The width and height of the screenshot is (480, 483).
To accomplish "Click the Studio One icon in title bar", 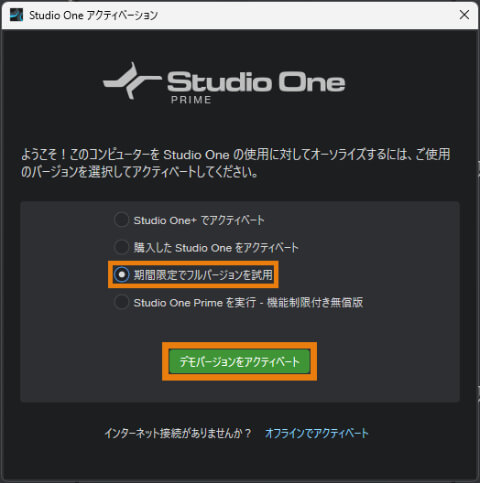I will [16, 15].
